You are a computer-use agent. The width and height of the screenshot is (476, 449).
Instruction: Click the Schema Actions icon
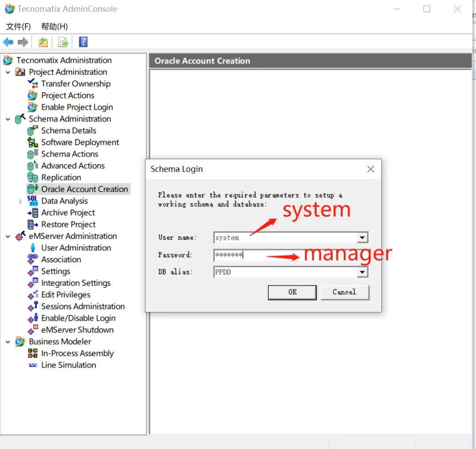tap(32, 154)
